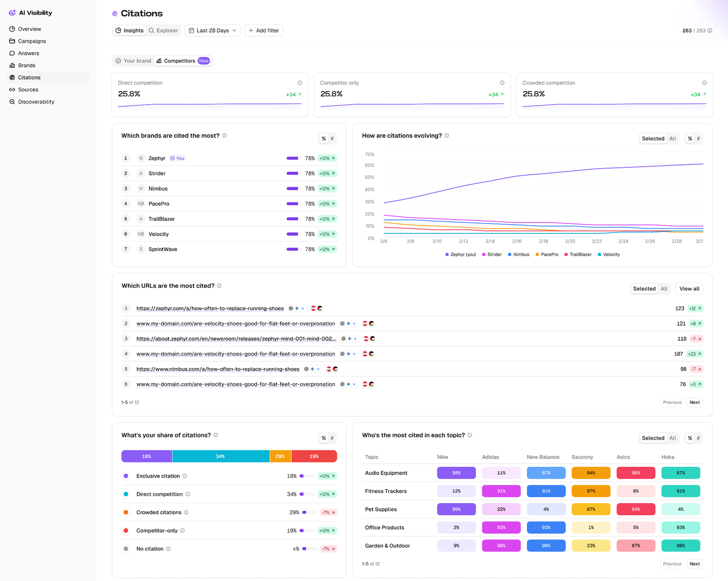Show info for most cited in each topic

(x=470, y=435)
